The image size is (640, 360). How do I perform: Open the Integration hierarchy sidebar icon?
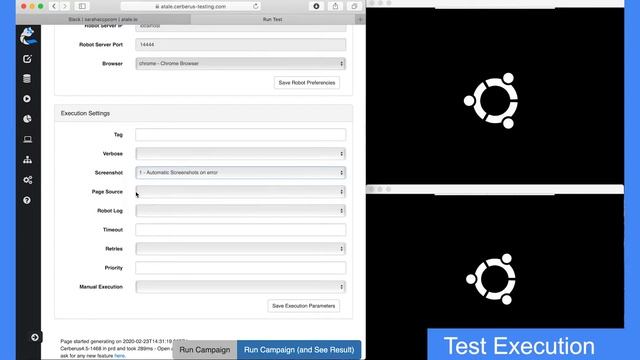pos(27,160)
